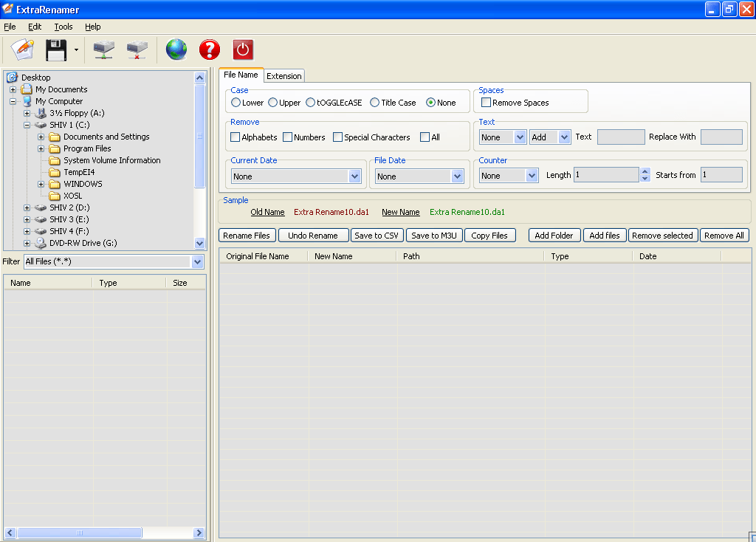Screen dimensions: 756x542
Task: Click the DVD-RW Drive (G:) icon
Action: coord(41,243)
